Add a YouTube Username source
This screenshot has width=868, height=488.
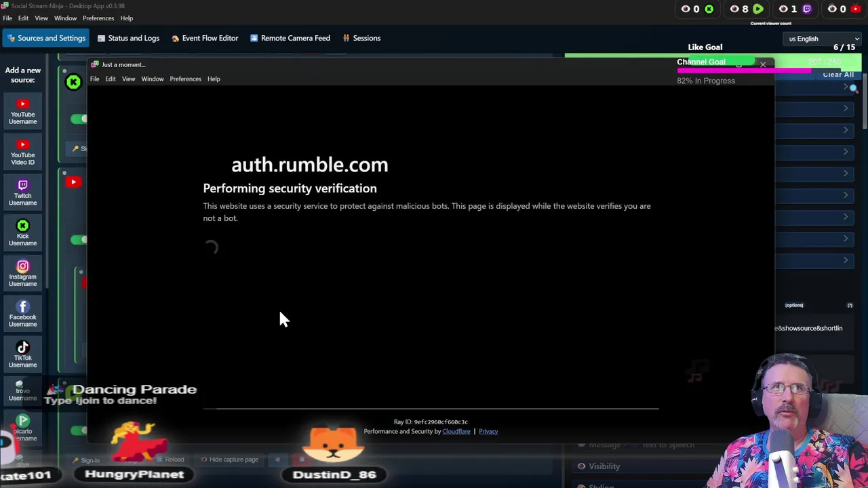(22, 112)
